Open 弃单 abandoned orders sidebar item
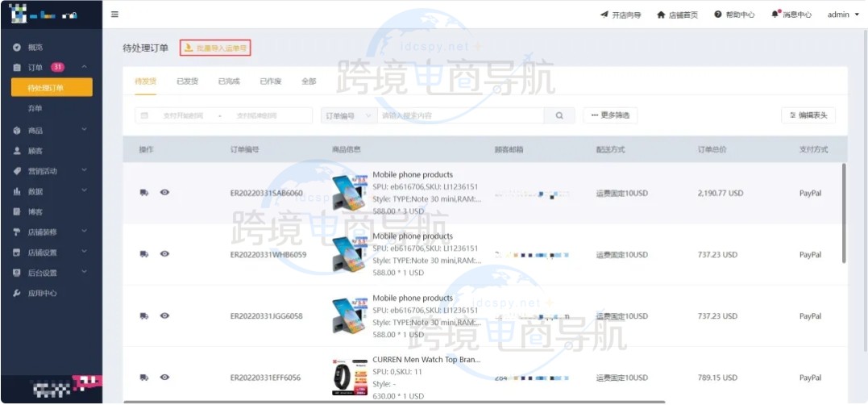868x405 pixels. click(35, 109)
